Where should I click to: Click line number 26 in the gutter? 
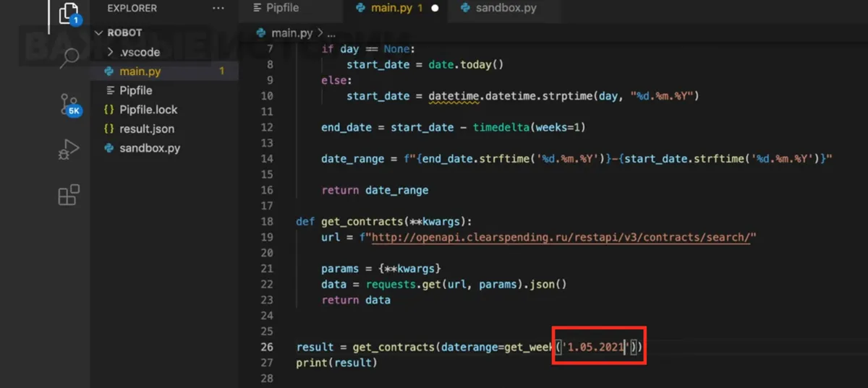tap(266, 347)
